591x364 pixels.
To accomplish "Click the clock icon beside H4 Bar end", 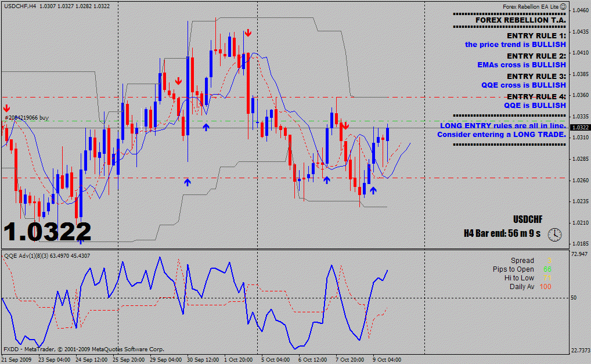I will point(555,234).
